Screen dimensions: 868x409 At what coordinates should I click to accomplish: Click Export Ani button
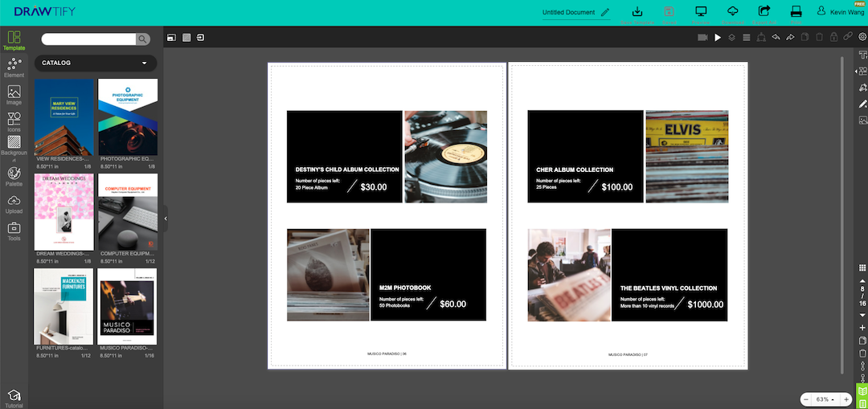click(764, 15)
